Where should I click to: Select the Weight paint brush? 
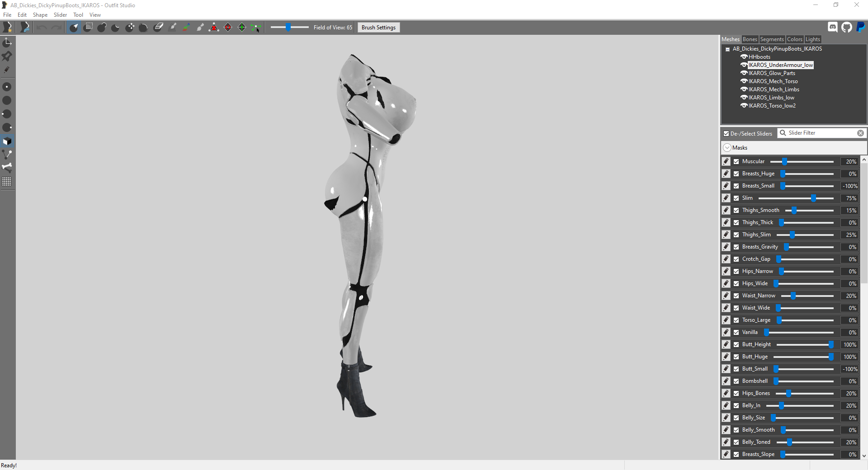click(x=172, y=28)
